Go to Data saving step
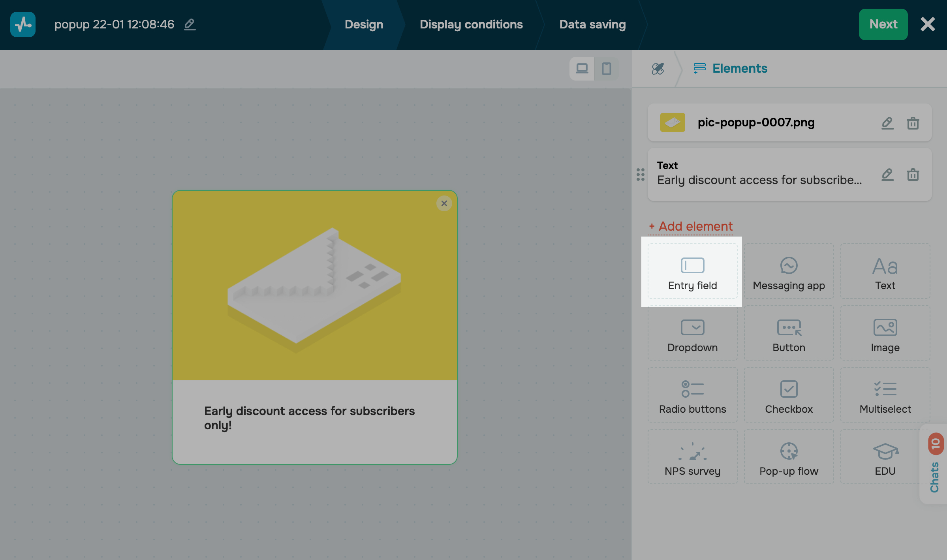Screen dimensions: 947x560 tap(592, 24)
